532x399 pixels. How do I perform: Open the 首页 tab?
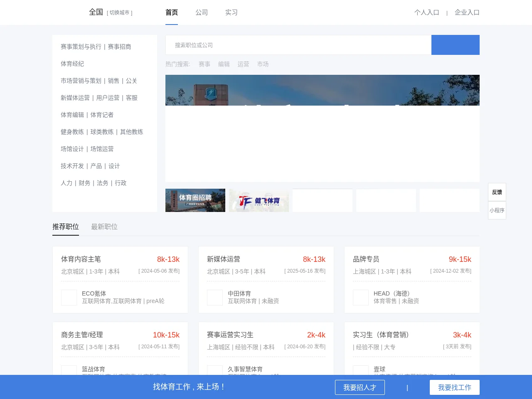[x=172, y=12]
